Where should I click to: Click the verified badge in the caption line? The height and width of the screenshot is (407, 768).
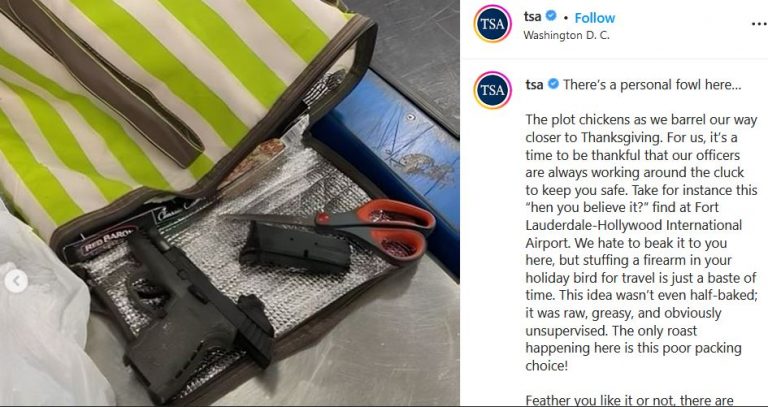coord(553,84)
